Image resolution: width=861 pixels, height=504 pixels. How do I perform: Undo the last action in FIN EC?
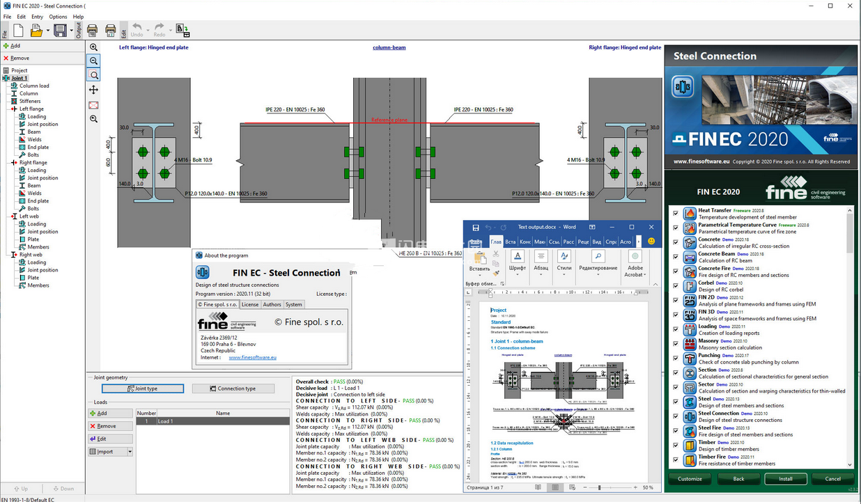[x=137, y=31]
